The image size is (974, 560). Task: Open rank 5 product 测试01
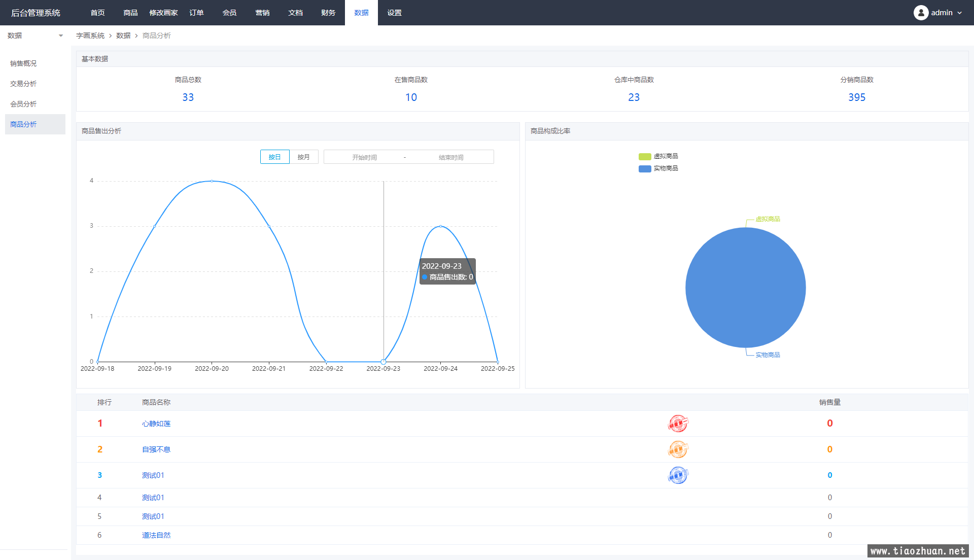pos(153,516)
